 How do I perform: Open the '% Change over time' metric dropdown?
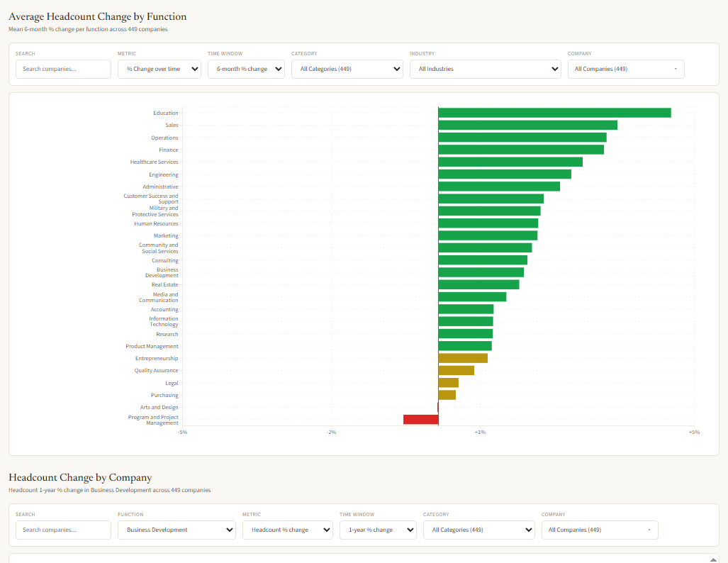[159, 69]
